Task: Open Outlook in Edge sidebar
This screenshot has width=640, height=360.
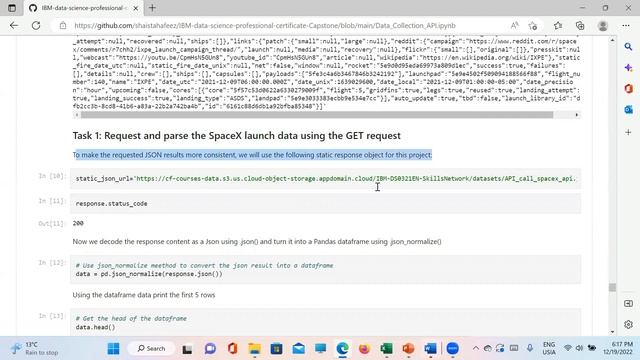Action: point(628,110)
